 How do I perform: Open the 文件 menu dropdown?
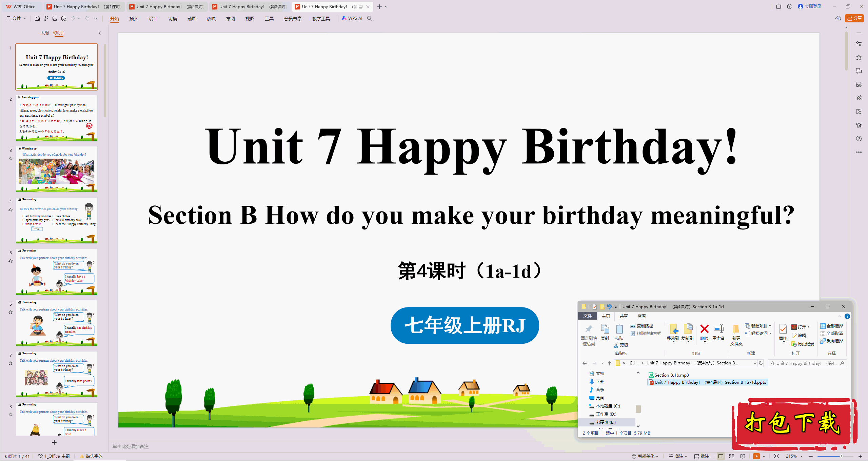pyautogui.click(x=17, y=18)
